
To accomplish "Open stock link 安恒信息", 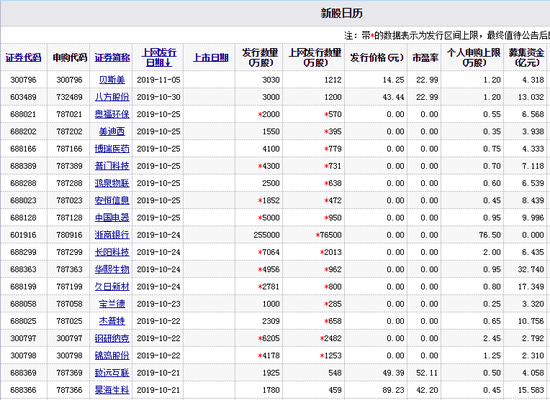I will 112,200.
